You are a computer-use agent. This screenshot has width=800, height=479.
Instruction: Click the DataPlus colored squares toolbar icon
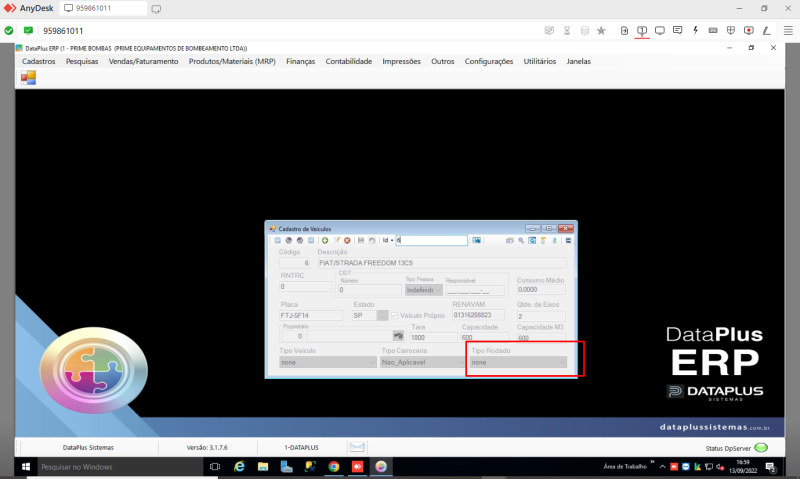click(28, 78)
